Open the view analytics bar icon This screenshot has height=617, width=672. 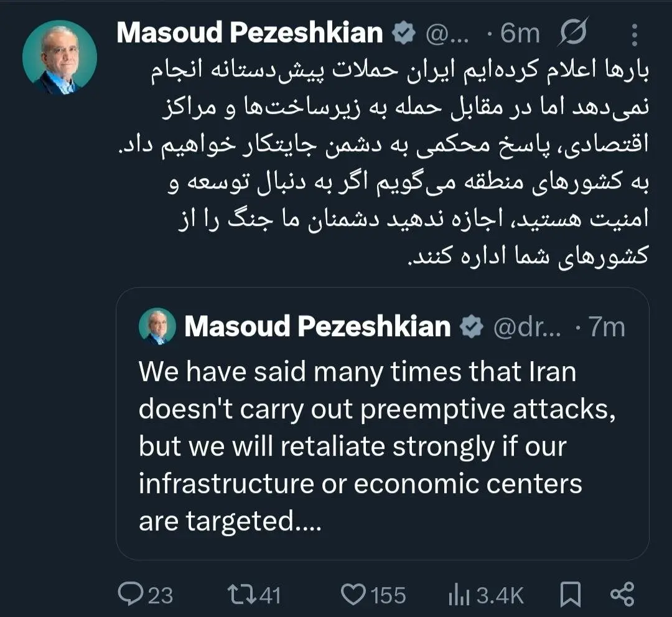(x=460, y=595)
